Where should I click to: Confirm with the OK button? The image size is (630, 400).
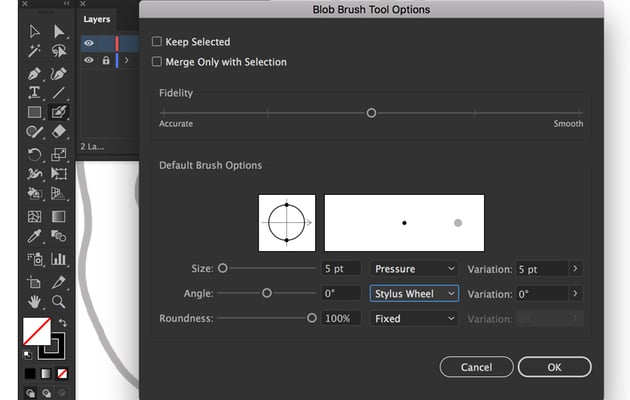554,367
